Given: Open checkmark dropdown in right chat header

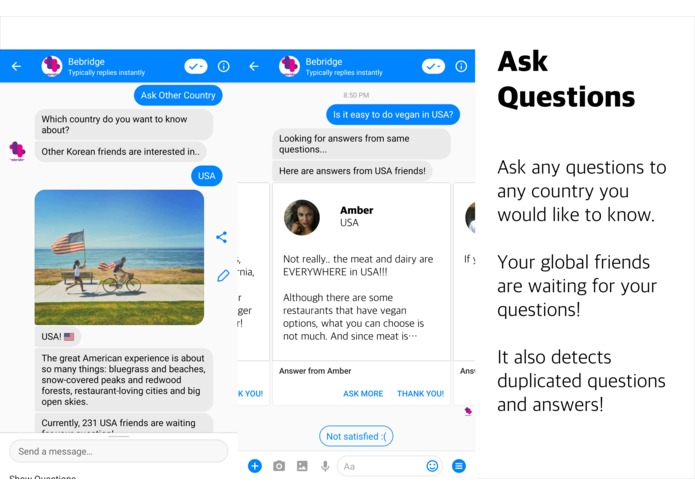Looking at the screenshot, I should pyautogui.click(x=433, y=66).
